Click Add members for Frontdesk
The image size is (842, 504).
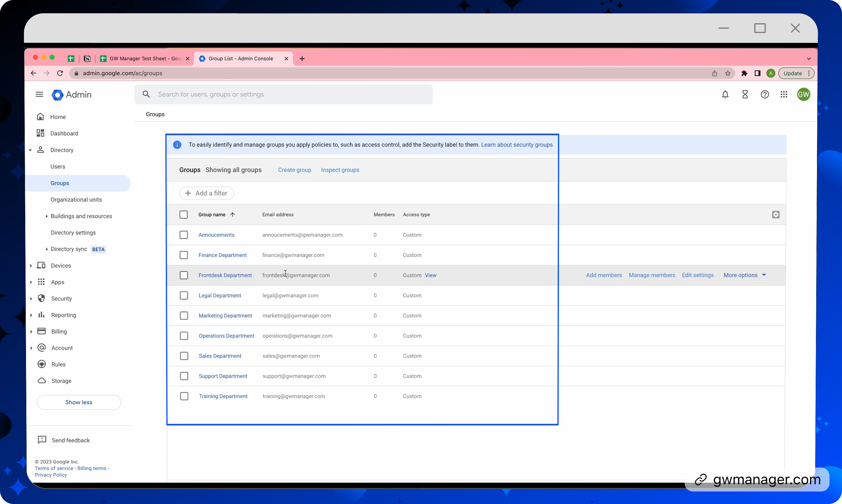[604, 275]
